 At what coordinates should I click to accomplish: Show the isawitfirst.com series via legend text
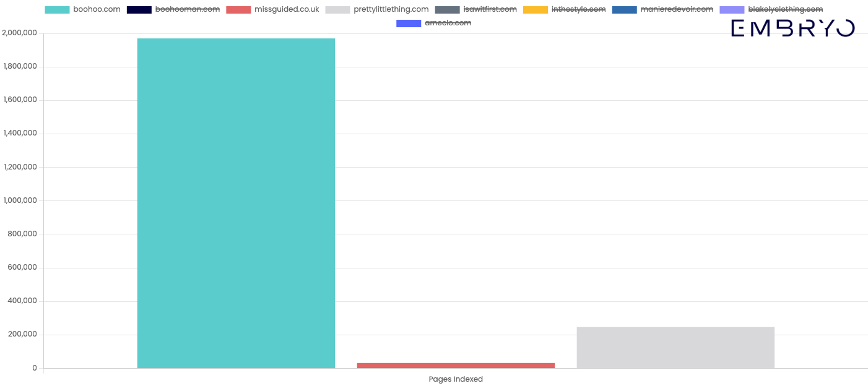[490, 9]
